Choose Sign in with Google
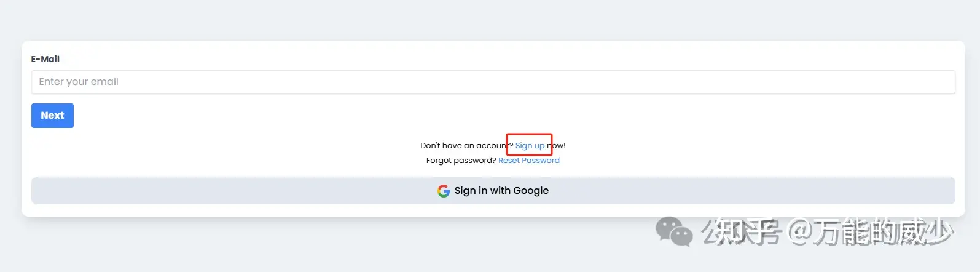 tap(493, 191)
